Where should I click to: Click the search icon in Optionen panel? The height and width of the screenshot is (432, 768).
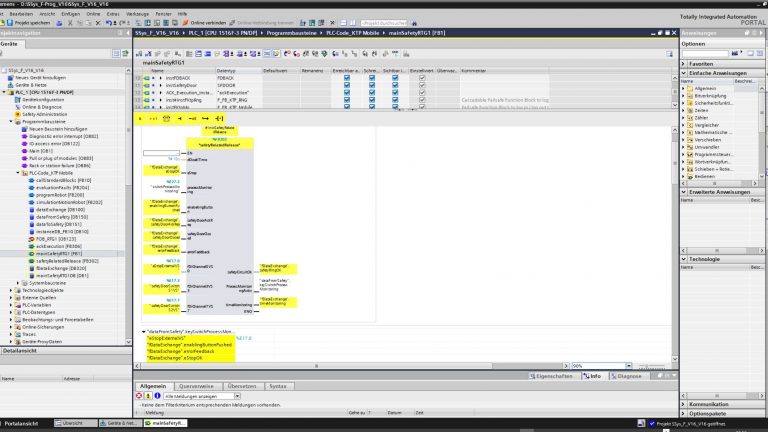coord(735,53)
